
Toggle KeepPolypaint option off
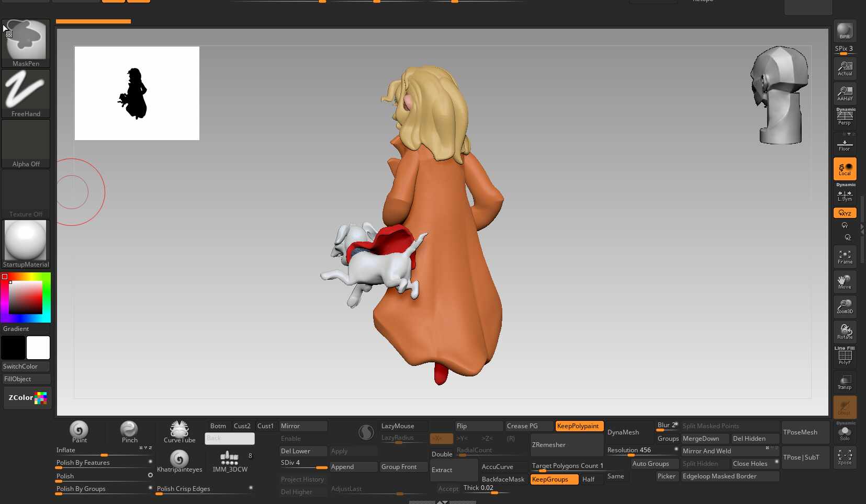tap(579, 426)
